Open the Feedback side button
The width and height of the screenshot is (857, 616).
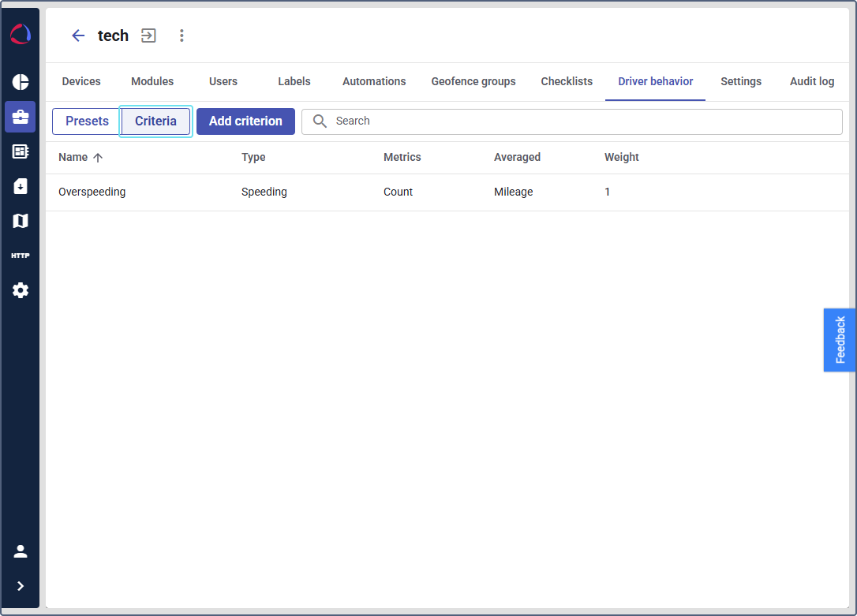coord(840,340)
